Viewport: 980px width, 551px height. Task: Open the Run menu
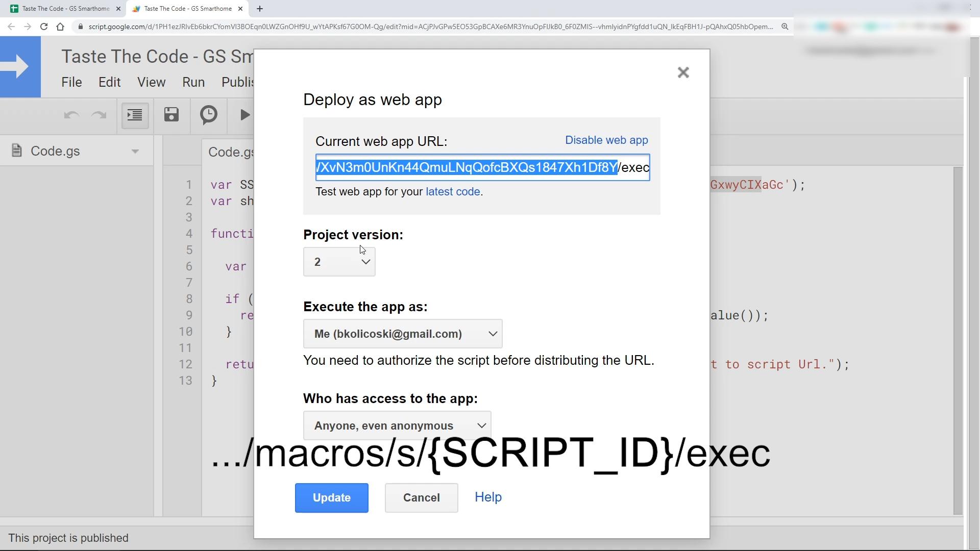click(193, 82)
